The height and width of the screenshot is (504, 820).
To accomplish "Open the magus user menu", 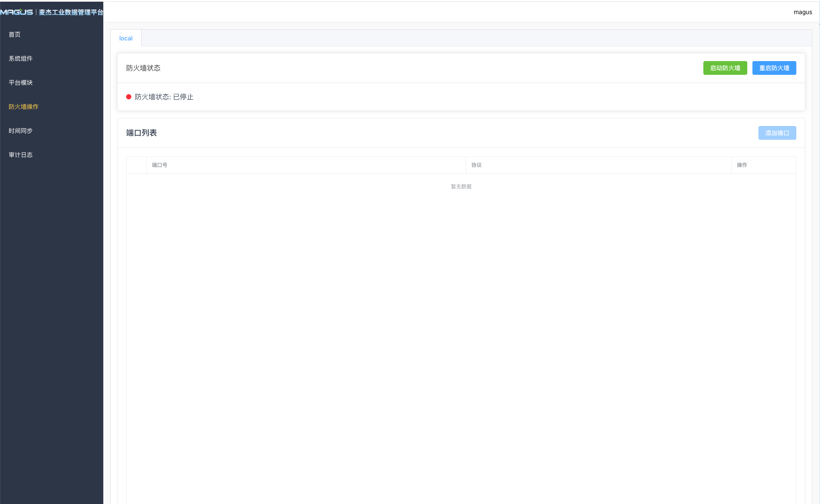I will pos(802,12).
